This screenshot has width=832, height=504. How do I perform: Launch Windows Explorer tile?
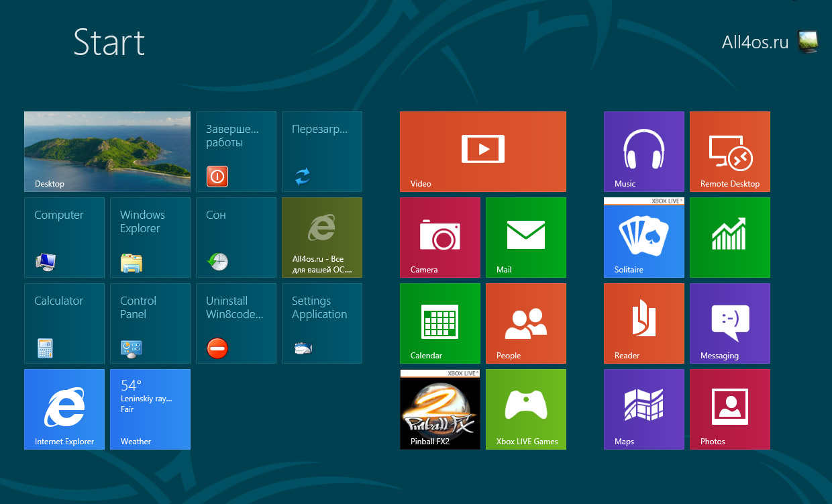[x=150, y=238]
